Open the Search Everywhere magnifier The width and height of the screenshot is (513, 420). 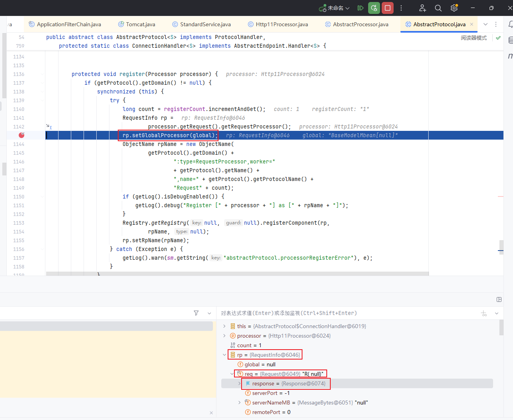click(x=438, y=8)
